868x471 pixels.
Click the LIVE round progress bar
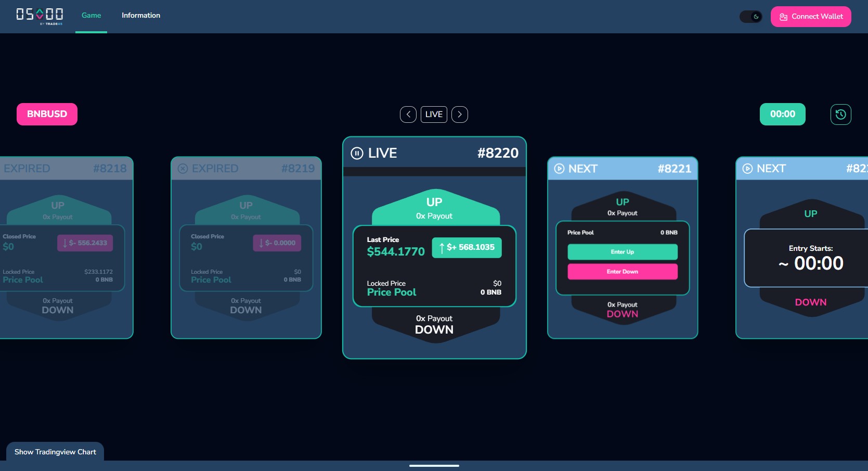coord(434,172)
